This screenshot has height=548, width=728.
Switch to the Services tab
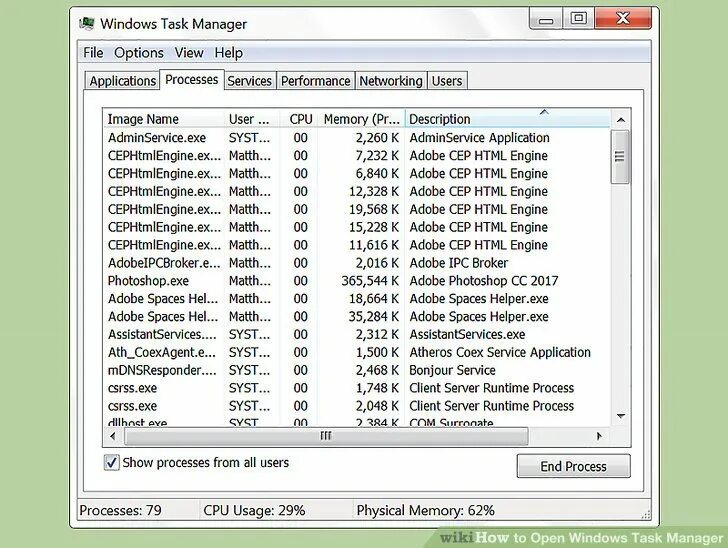[249, 81]
